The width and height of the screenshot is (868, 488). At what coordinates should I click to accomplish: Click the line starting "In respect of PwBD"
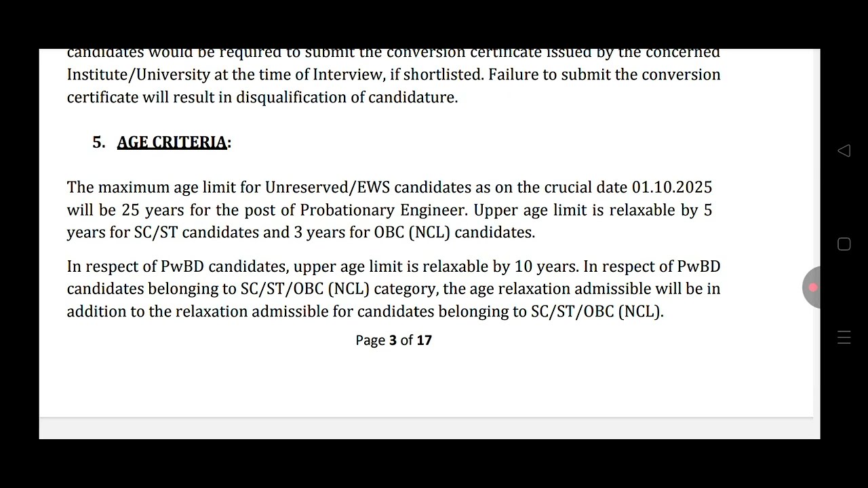[x=393, y=266]
